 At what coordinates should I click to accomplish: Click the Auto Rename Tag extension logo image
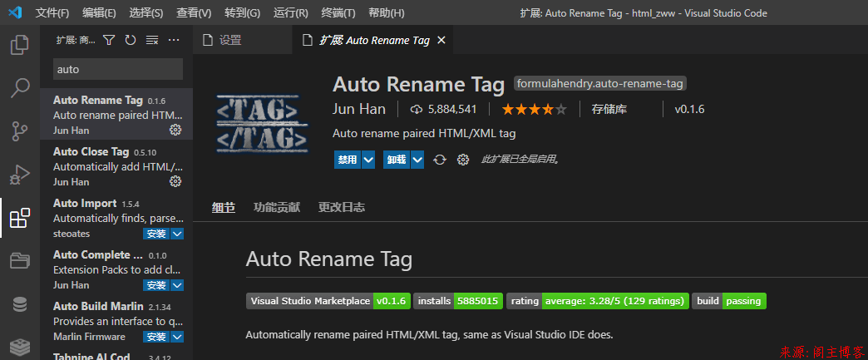coord(261,124)
